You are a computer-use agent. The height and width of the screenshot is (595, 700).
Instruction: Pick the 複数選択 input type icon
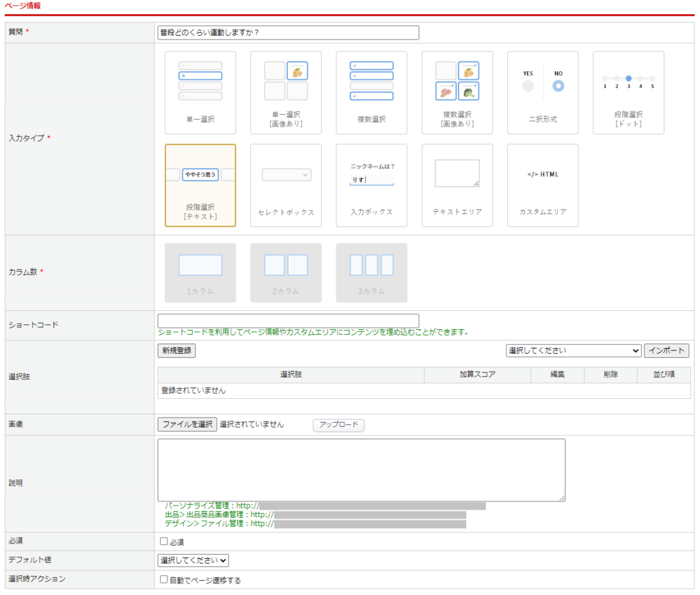point(371,92)
